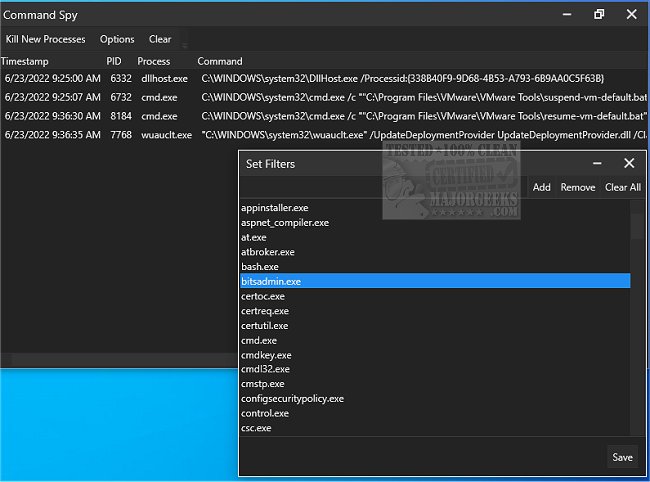Select atbroker.exe in the filter list
Image resolution: width=650 pixels, height=482 pixels.
click(435, 252)
